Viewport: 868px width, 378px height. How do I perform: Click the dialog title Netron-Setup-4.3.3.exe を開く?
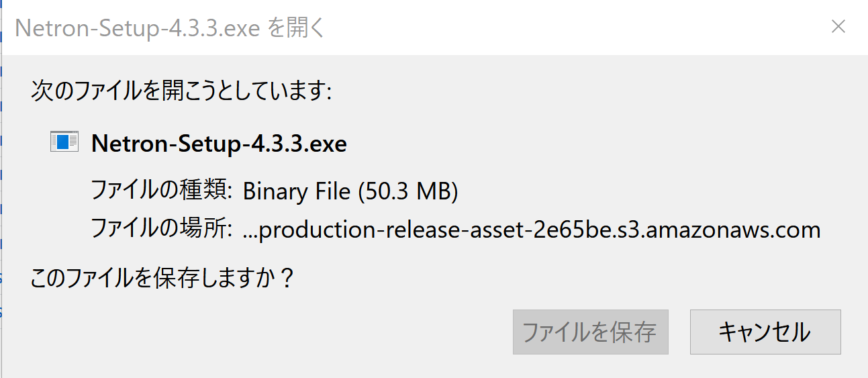pos(170,28)
